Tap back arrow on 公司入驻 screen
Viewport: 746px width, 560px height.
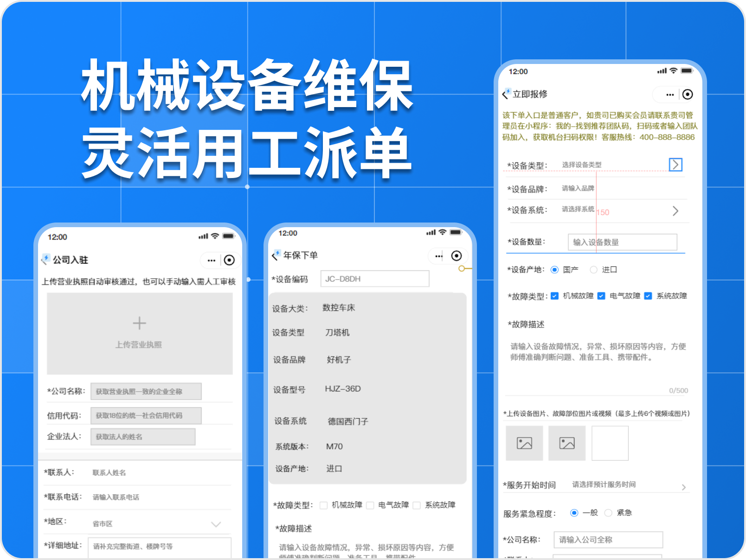[x=45, y=260]
